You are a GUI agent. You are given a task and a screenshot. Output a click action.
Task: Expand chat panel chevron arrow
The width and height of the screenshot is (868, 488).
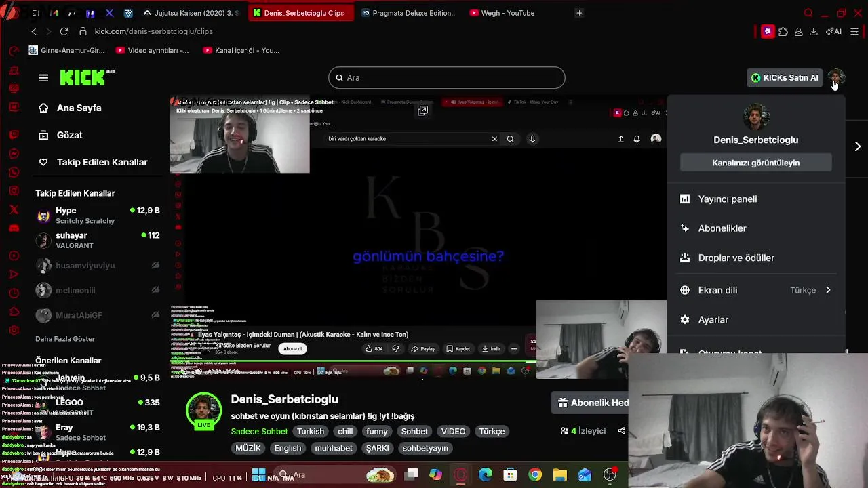857,146
